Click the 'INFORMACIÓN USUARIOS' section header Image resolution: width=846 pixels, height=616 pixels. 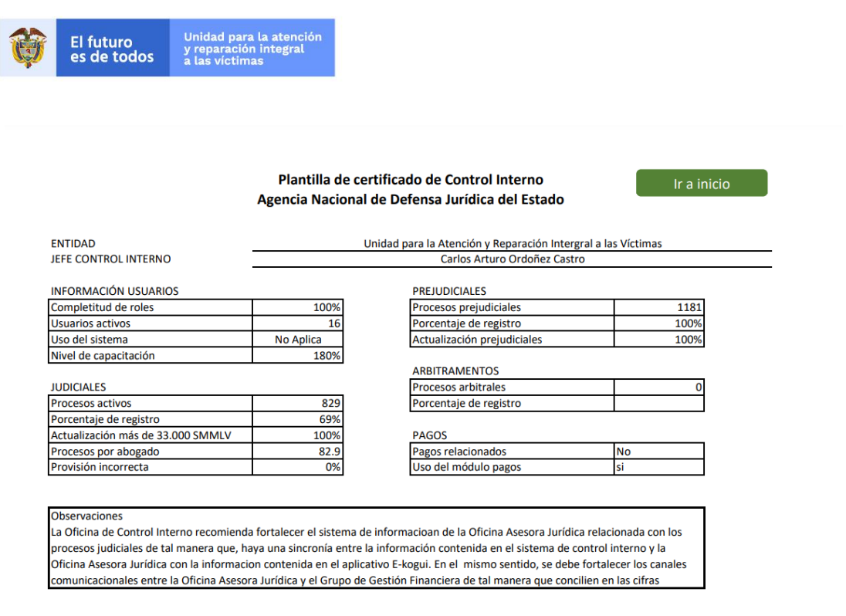pos(114,291)
